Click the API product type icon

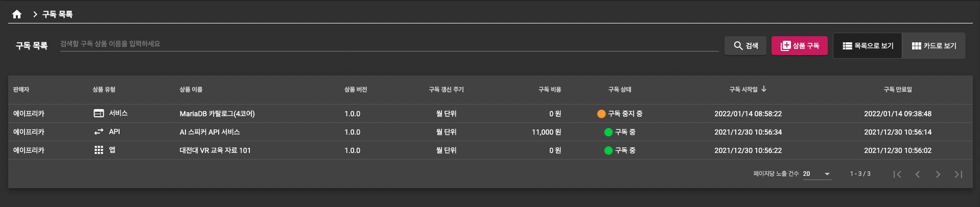point(99,132)
